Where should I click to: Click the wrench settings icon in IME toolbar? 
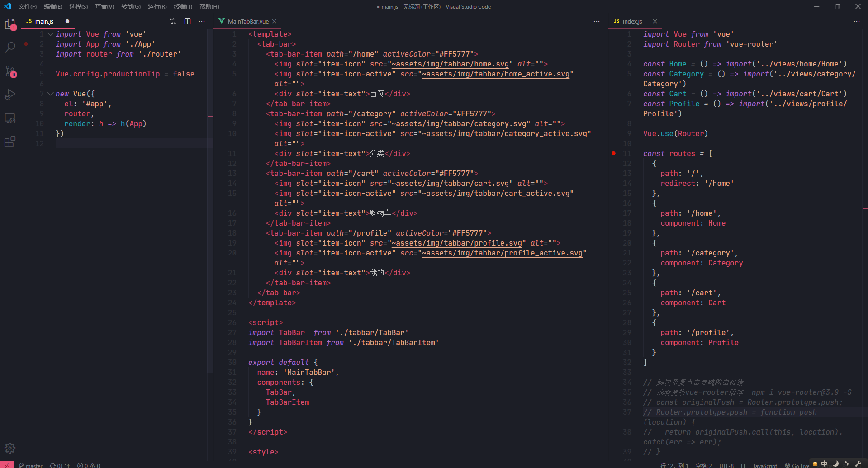(x=858, y=463)
